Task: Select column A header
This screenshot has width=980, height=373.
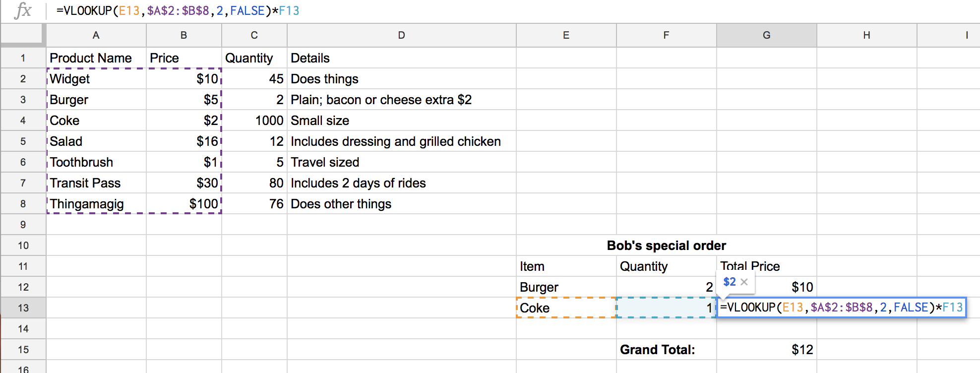Action: 95,35
